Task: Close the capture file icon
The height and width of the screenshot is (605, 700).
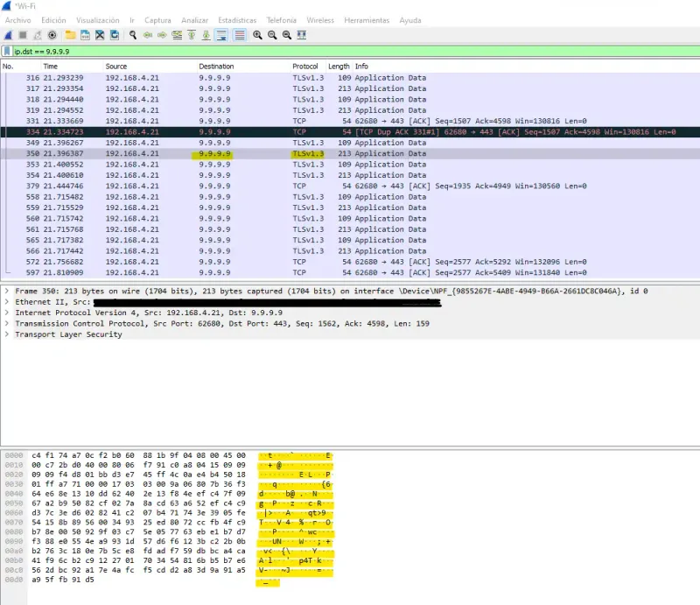Action: click(x=100, y=35)
